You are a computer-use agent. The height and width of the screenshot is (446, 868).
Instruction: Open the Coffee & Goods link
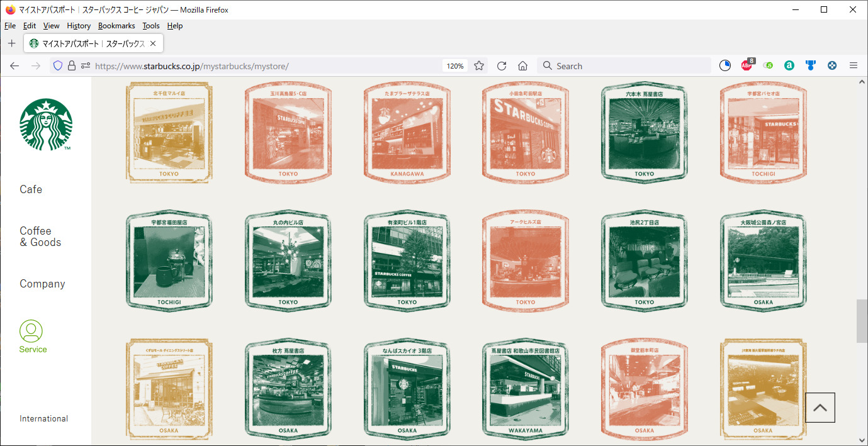(x=40, y=237)
